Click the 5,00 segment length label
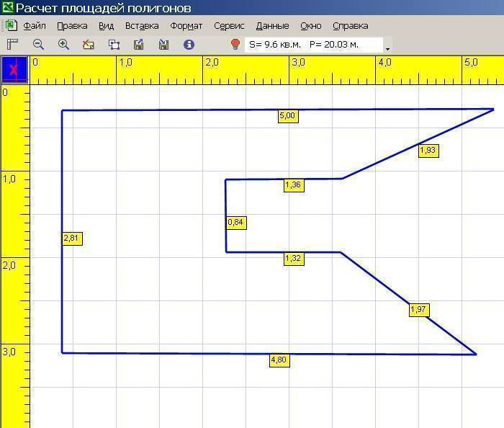Image resolution: width=504 pixels, height=428 pixels. 288,116
